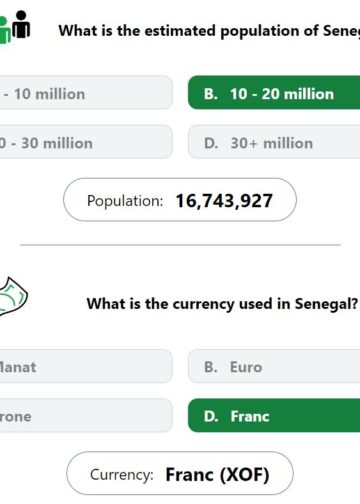Choose the Krone currency option
Viewport: 360px width, 504px height.
coord(86,416)
